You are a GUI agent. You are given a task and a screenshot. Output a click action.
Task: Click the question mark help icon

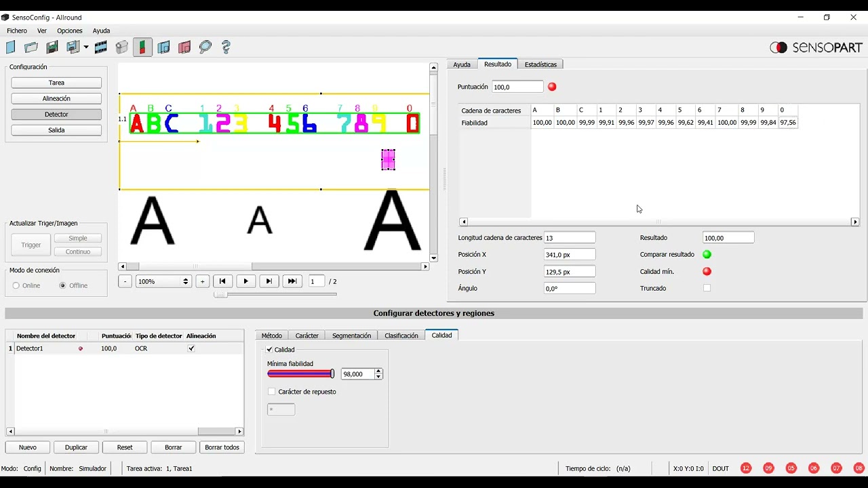pyautogui.click(x=226, y=47)
